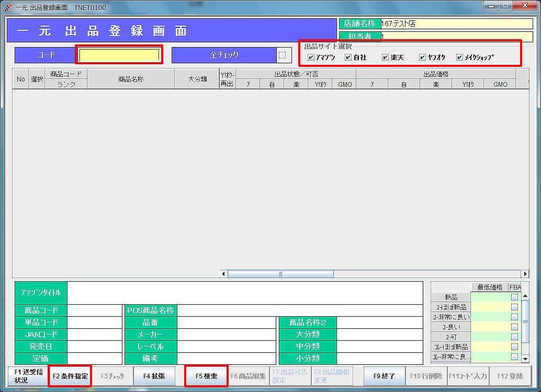This screenshot has width=541, height=392.
Task: Click the 商品名称 column header
Action: (130, 79)
